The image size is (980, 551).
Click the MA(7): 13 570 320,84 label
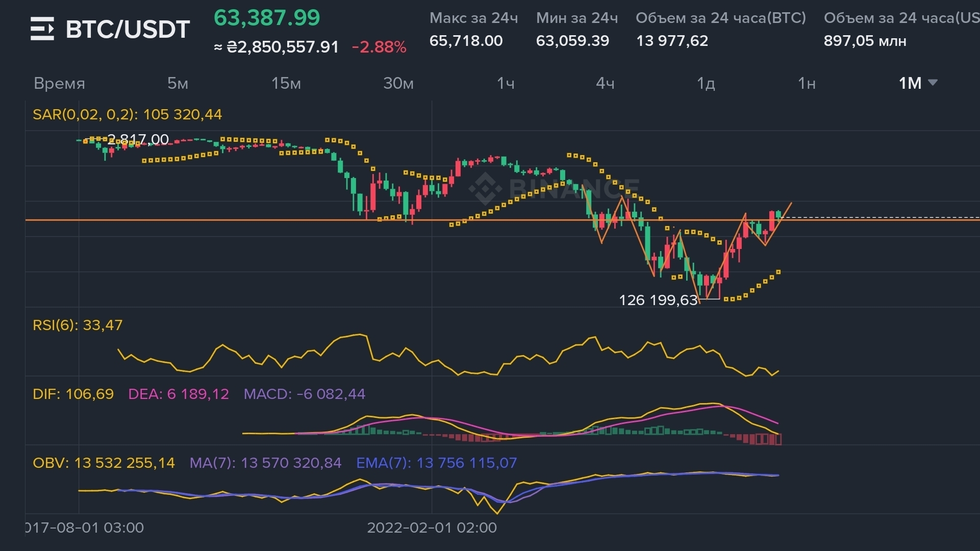(265, 463)
